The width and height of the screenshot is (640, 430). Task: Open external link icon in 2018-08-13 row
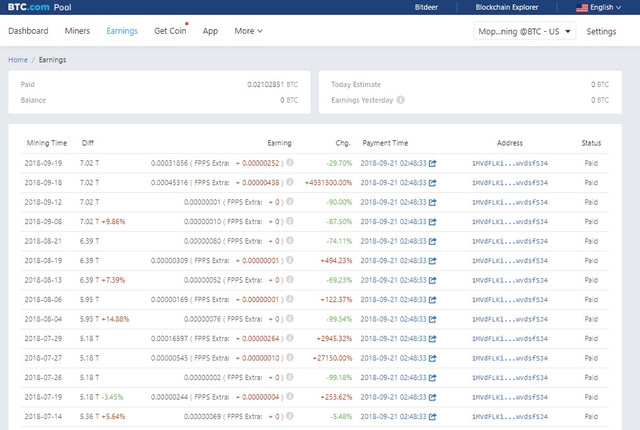[x=433, y=280]
